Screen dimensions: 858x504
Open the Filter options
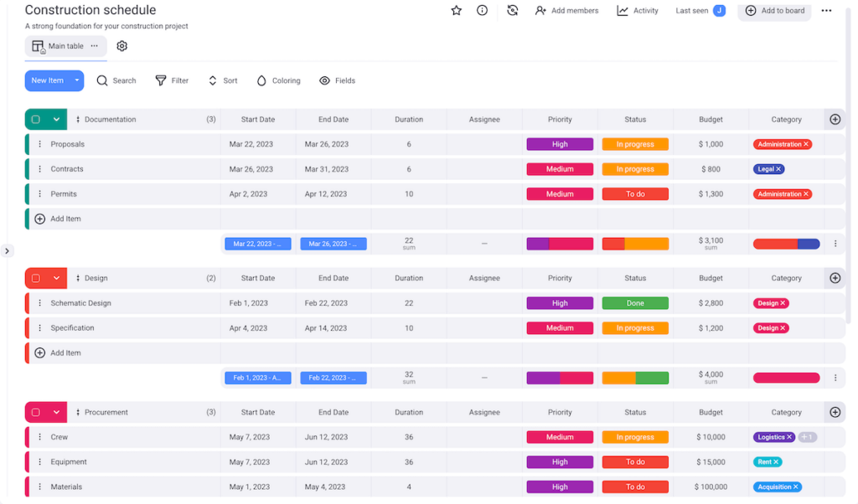point(172,81)
